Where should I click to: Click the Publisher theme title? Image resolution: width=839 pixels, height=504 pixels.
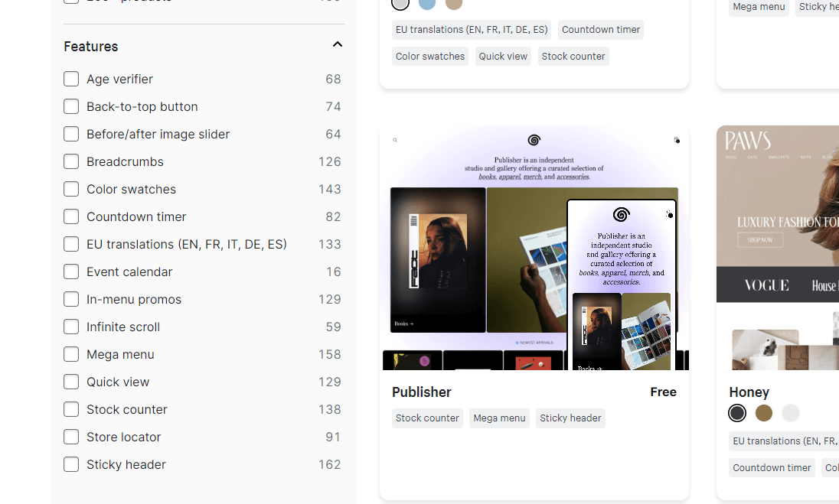coord(422,392)
